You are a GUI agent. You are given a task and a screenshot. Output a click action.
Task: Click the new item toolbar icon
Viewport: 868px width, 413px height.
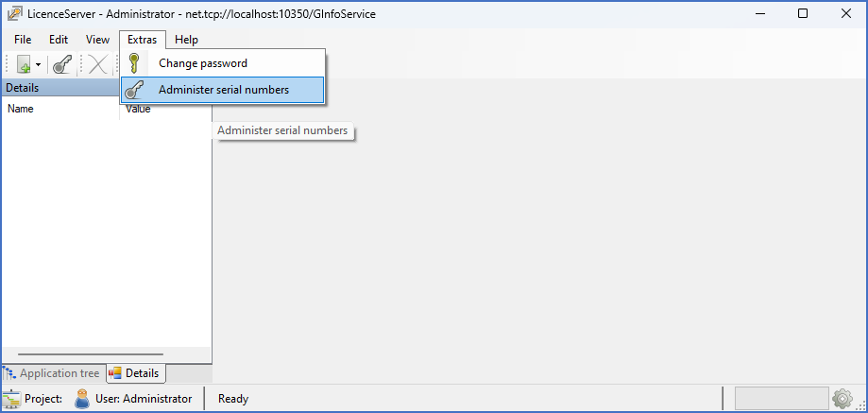point(24,65)
